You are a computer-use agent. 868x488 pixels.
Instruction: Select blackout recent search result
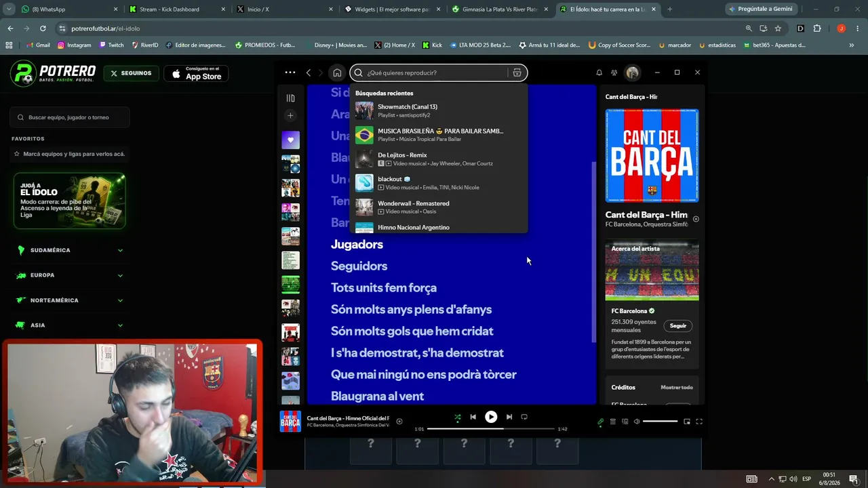pos(438,183)
